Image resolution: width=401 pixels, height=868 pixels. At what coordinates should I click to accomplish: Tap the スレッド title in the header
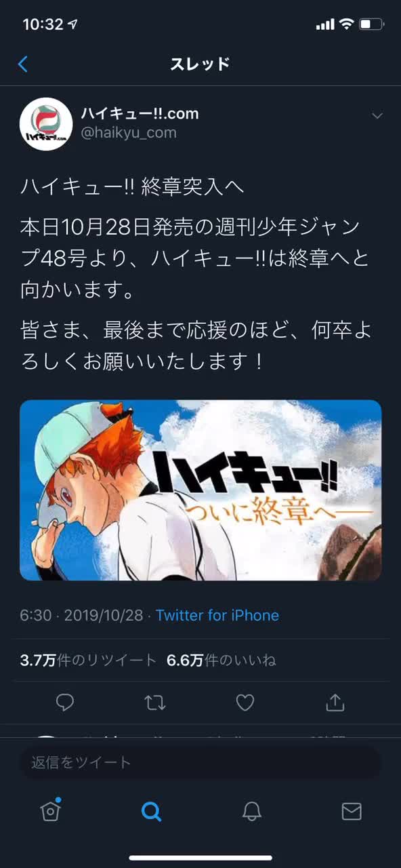coord(200,64)
